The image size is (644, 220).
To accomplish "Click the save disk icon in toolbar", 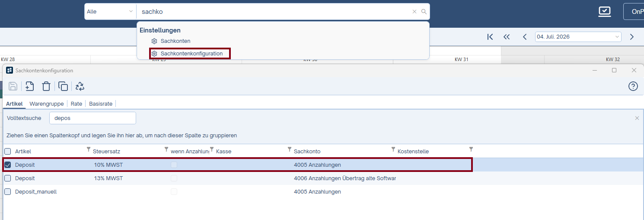I will (x=13, y=86).
